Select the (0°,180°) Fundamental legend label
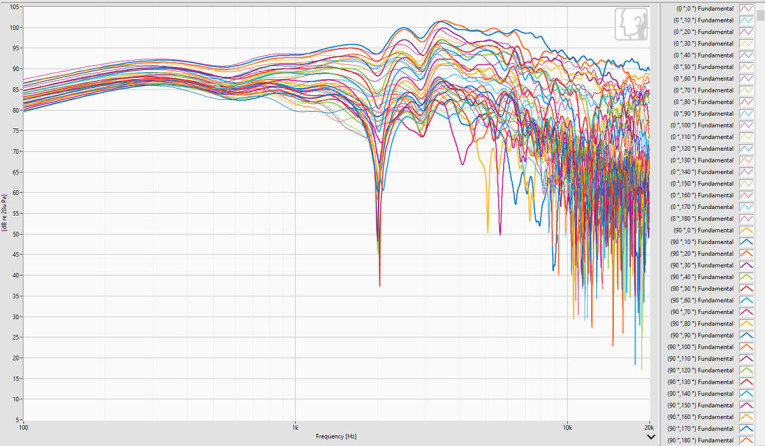This screenshot has height=446, width=765. 703,218
